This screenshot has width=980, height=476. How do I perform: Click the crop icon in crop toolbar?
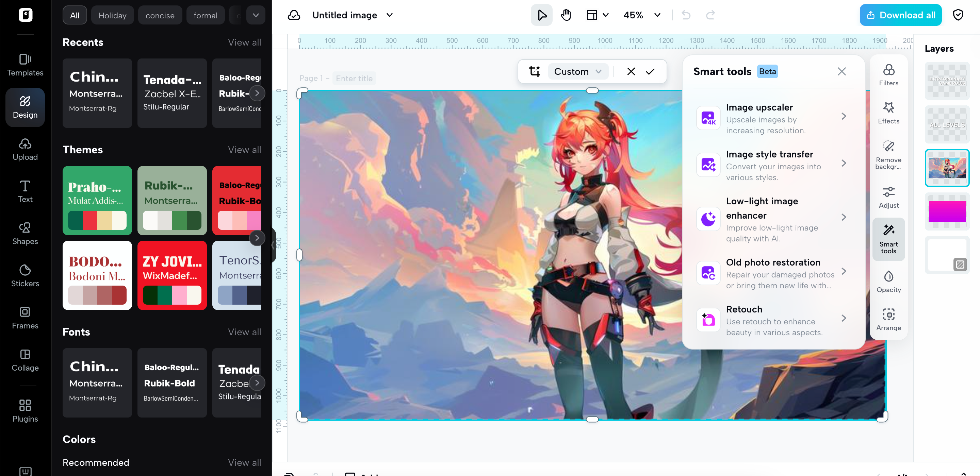535,71
